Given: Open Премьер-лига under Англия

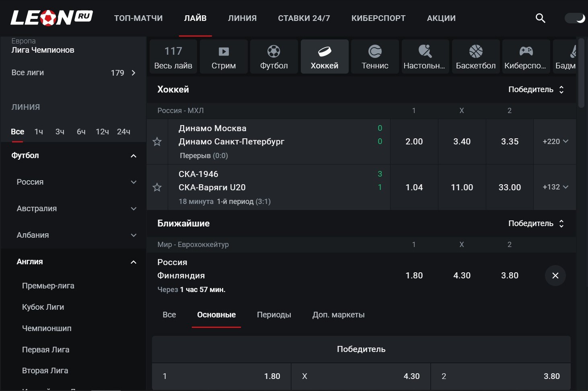Looking at the screenshot, I should [x=48, y=286].
